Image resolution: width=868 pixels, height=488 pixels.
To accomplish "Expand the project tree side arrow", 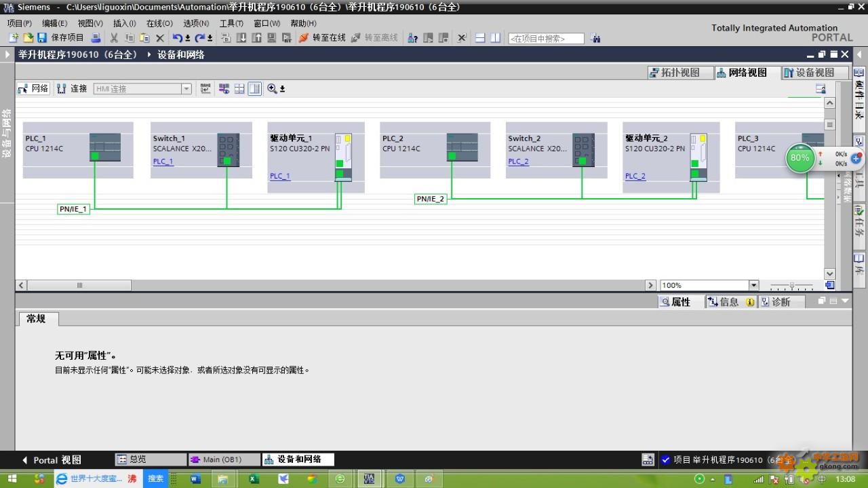I will coord(7,54).
